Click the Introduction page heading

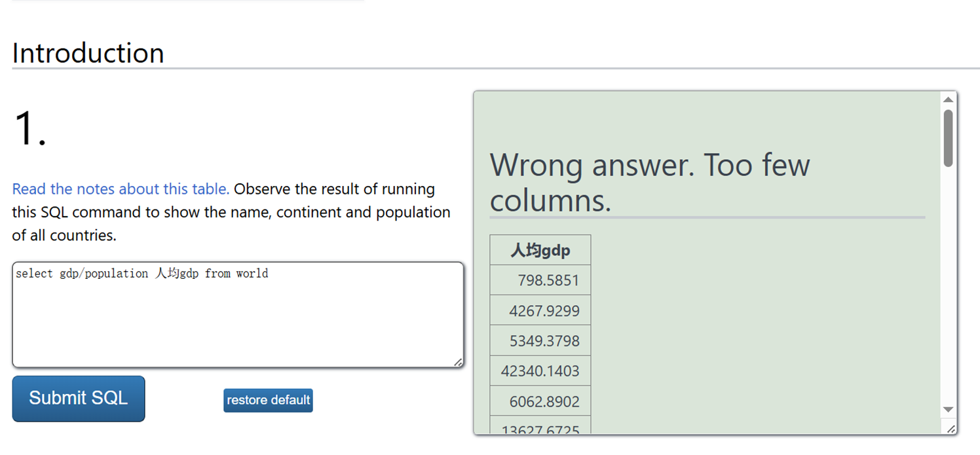click(x=87, y=52)
